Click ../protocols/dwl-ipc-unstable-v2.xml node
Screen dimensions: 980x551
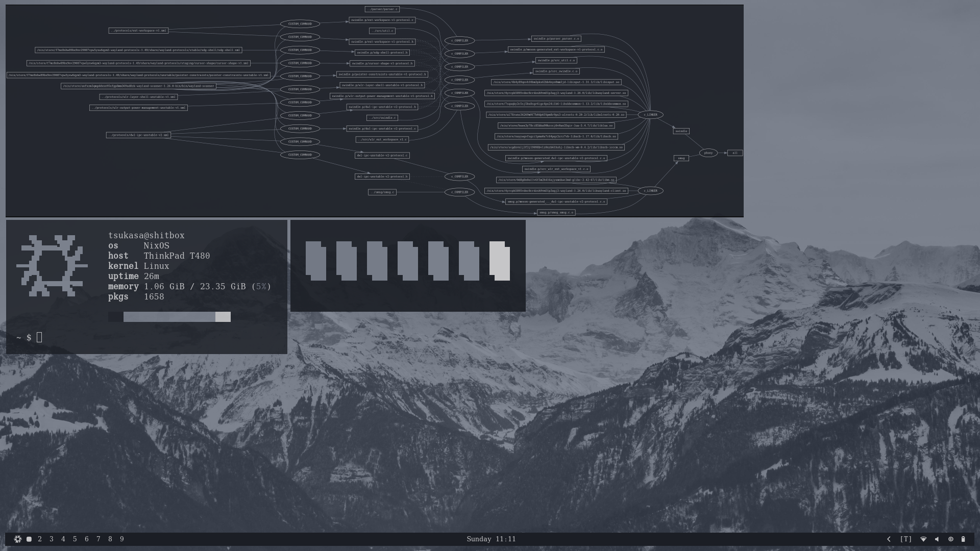[x=138, y=135]
